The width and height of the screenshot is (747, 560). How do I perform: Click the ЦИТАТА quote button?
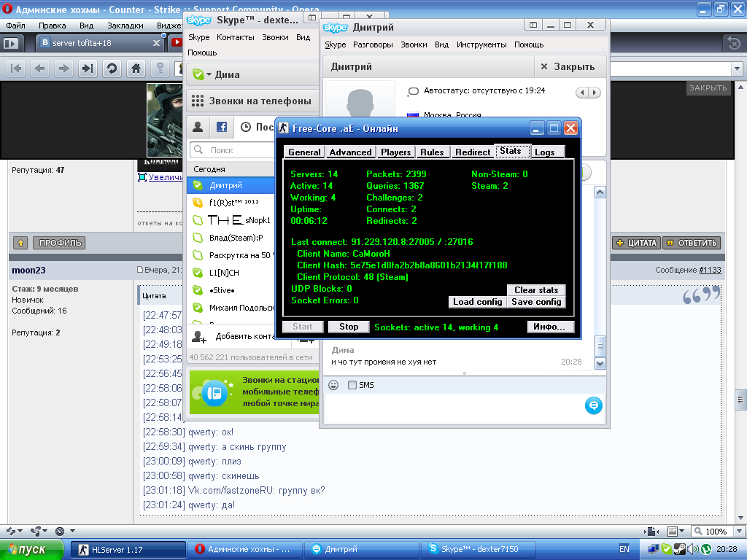636,243
